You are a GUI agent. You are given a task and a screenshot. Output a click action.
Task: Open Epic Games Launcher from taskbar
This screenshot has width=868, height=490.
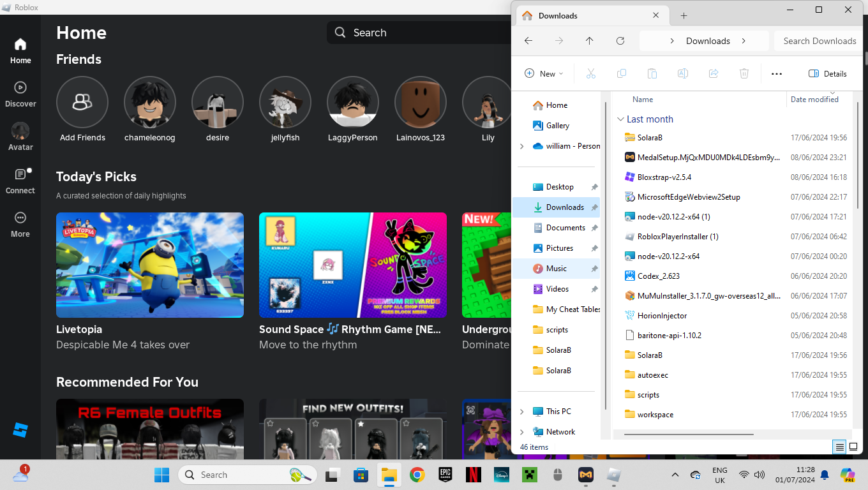[445, 475]
